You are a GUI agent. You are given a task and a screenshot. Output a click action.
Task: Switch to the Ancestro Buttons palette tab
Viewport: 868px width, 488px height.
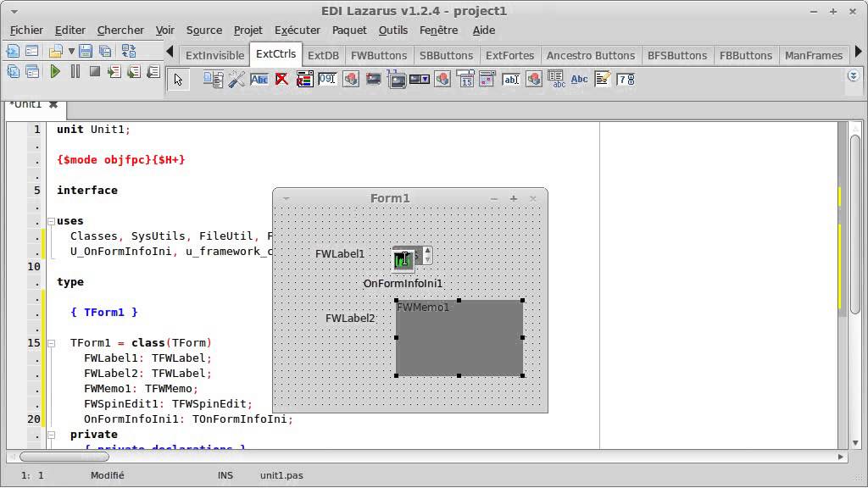(x=591, y=55)
